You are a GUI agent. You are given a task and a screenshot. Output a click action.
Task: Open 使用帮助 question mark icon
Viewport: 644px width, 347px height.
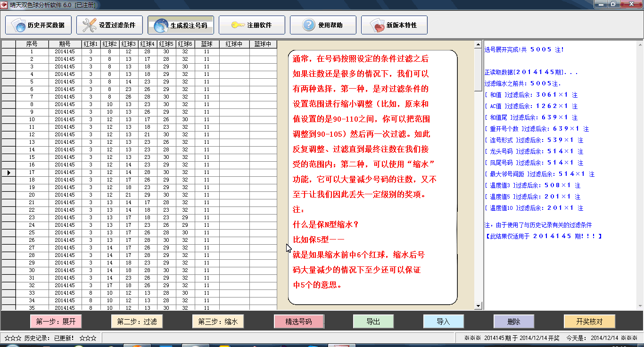pos(308,25)
